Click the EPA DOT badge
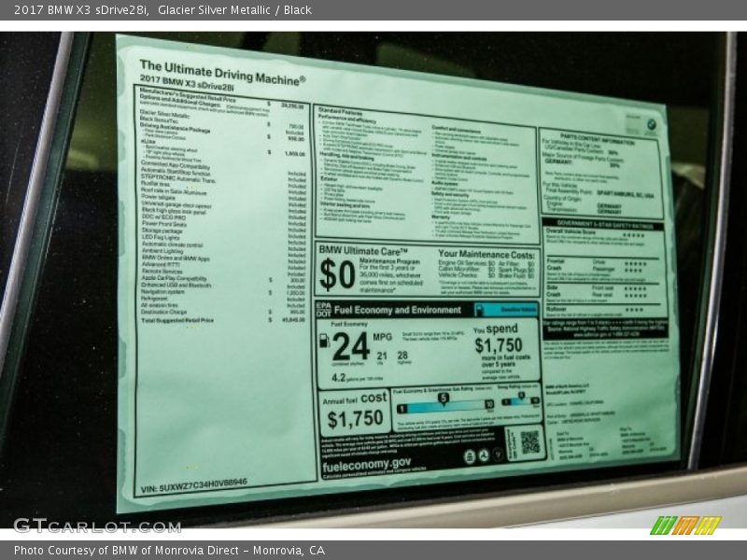Image resolution: width=747 pixels, height=560 pixels. 323,308
